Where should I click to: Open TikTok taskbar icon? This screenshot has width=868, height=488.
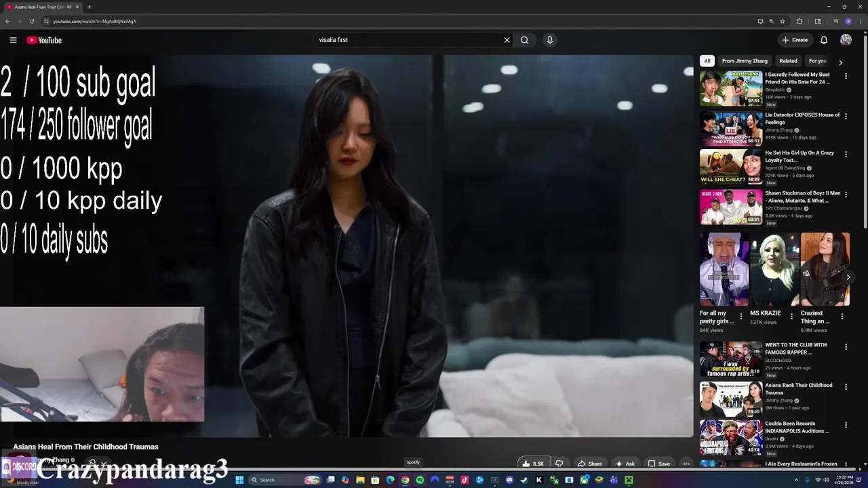click(x=465, y=480)
